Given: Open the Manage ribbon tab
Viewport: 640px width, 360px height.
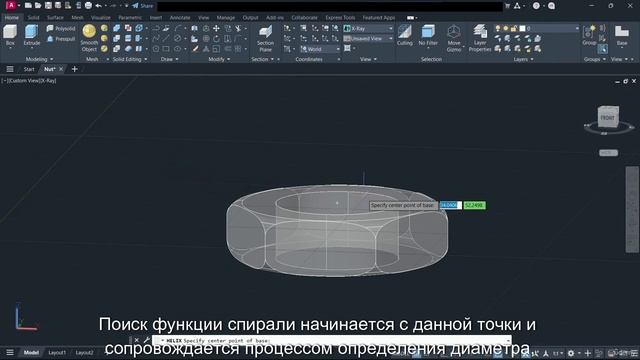Looking at the screenshot, I should [226, 18].
